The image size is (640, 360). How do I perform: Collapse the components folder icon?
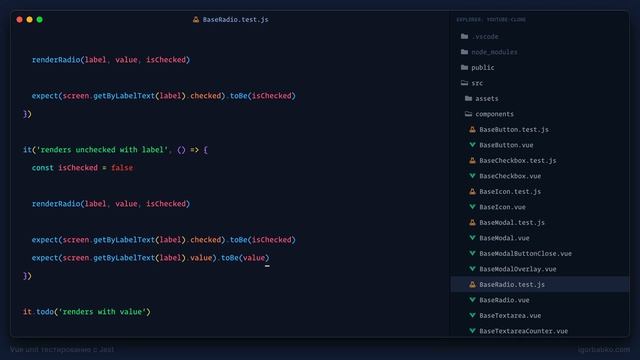pyautogui.click(x=468, y=114)
